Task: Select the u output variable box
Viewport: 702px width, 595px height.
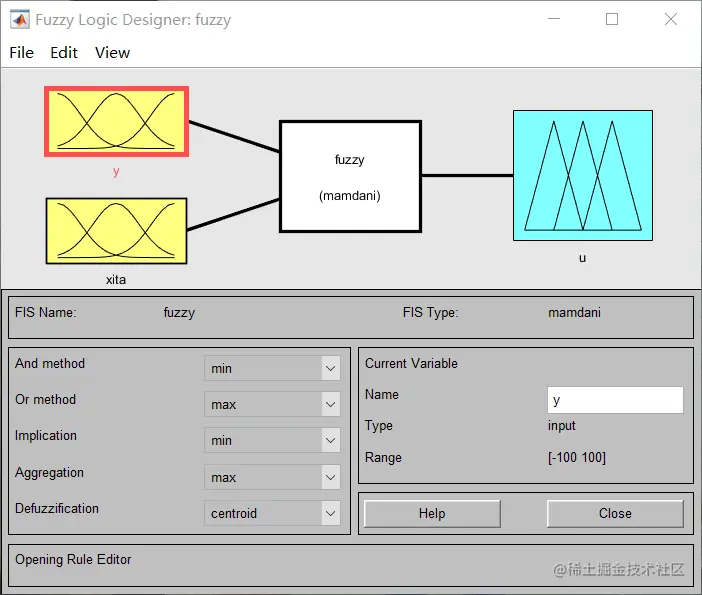Action: pos(583,176)
